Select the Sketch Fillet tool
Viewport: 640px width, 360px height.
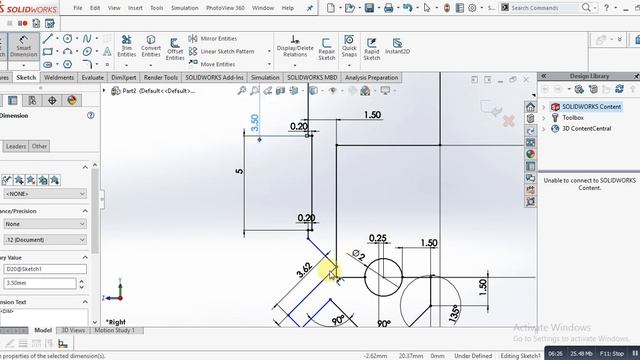pos(87,64)
